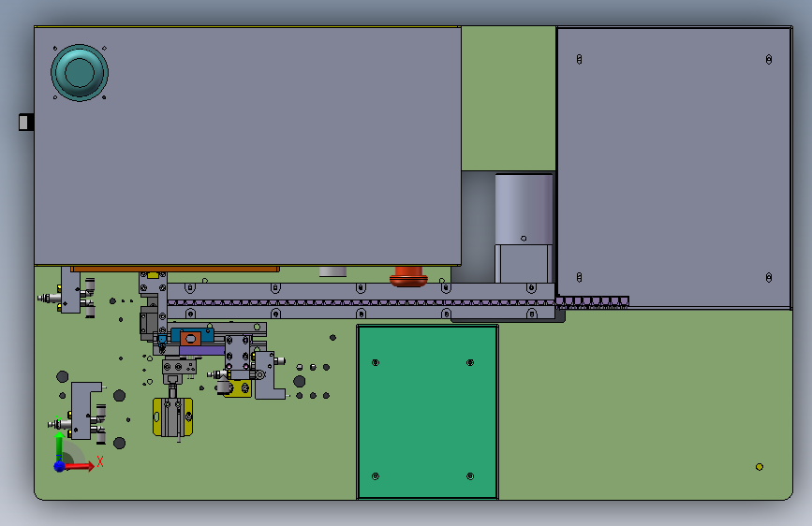
Task: Select the small silver cylinder under the cover edge
Action: point(332,271)
